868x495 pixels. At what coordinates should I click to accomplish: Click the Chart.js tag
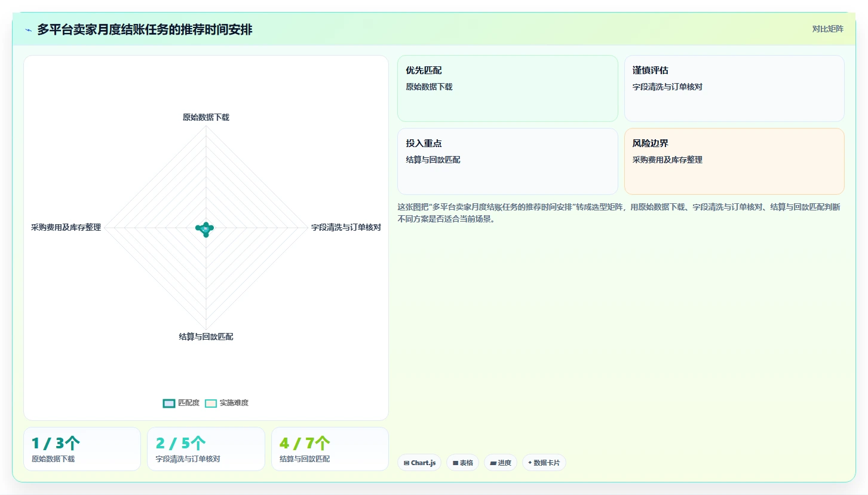tap(419, 463)
